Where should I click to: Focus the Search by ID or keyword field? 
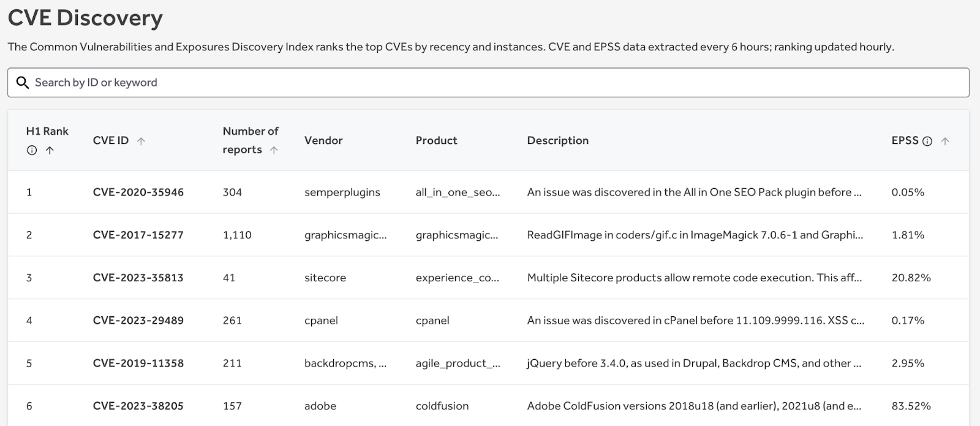(488, 83)
